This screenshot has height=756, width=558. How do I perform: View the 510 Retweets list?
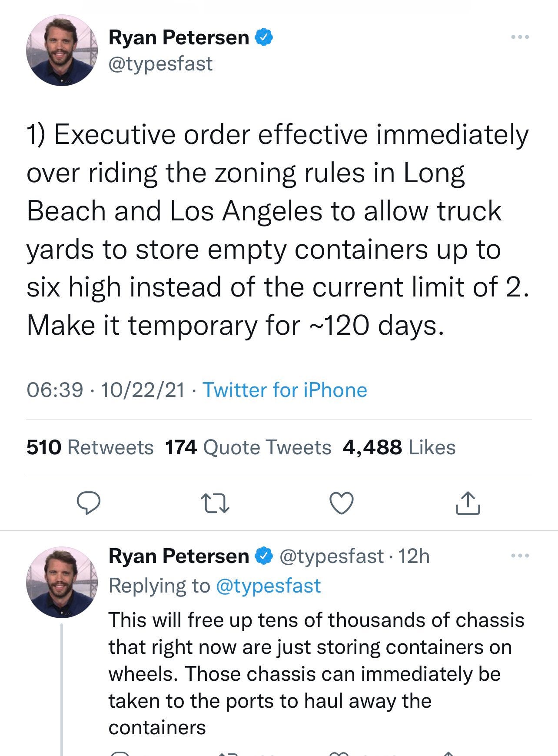[x=90, y=447]
